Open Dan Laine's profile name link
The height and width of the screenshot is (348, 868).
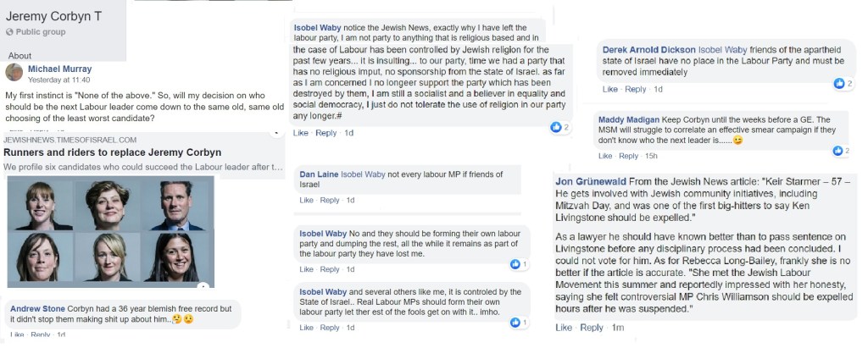(318, 174)
